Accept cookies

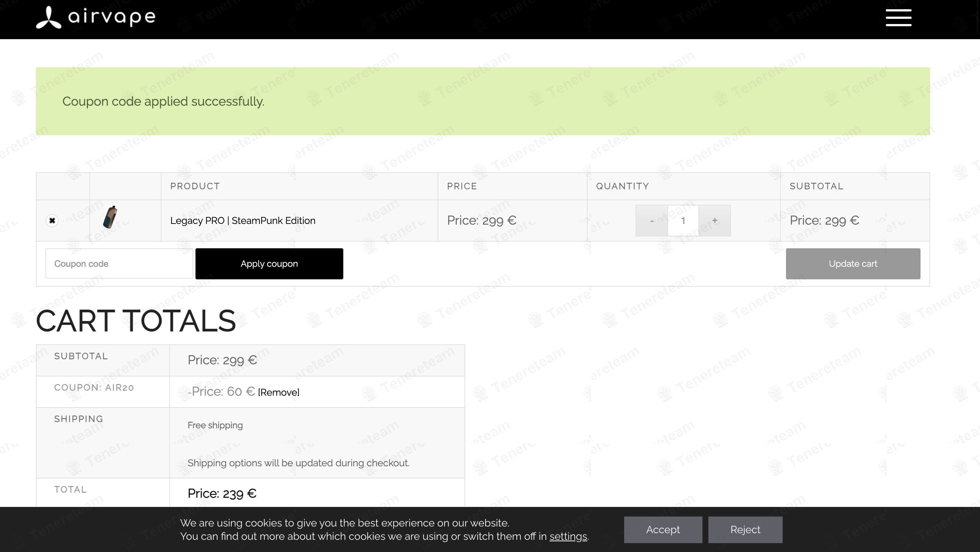point(663,529)
